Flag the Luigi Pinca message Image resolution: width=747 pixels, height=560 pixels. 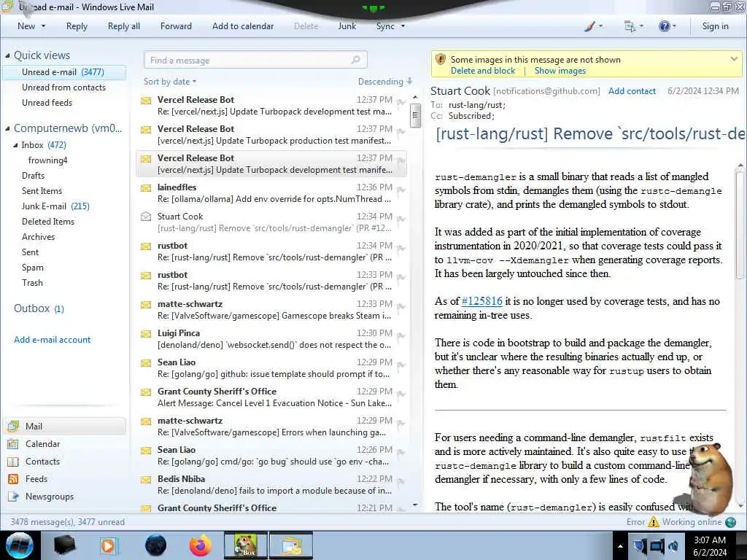400,335
